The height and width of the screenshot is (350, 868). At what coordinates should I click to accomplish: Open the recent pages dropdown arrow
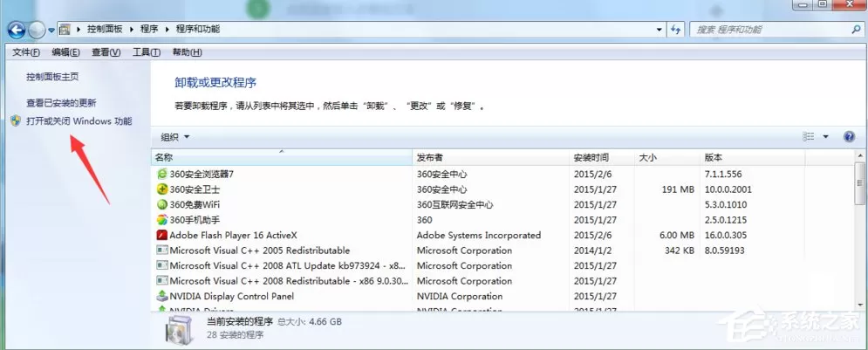click(x=51, y=30)
